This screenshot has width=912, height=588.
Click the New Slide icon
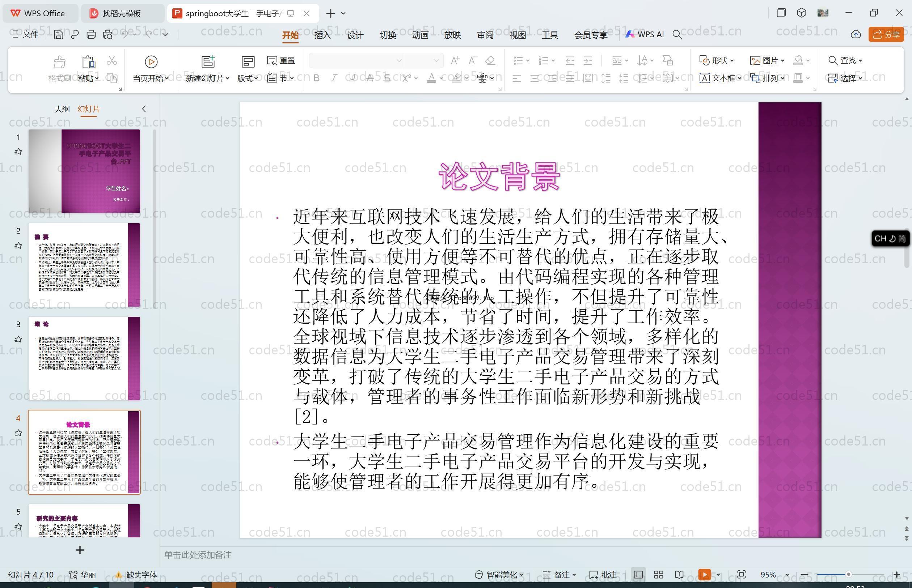pos(208,61)
